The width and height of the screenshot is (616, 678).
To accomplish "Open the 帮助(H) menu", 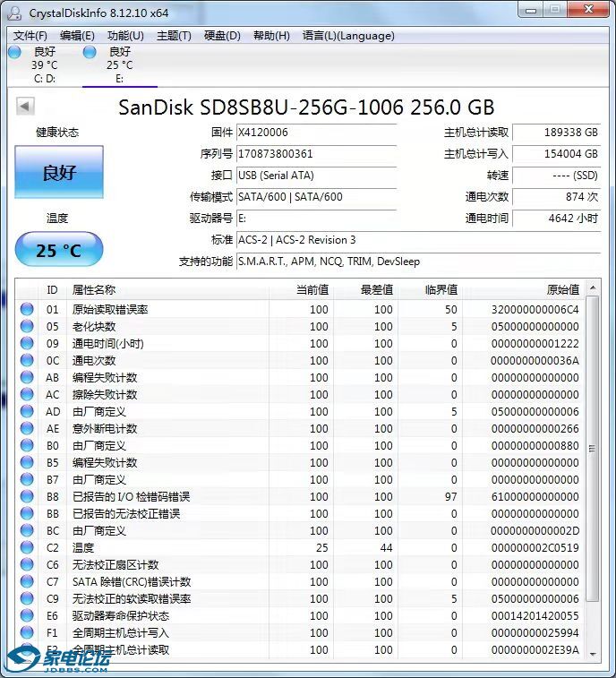I will pos(271,36).
